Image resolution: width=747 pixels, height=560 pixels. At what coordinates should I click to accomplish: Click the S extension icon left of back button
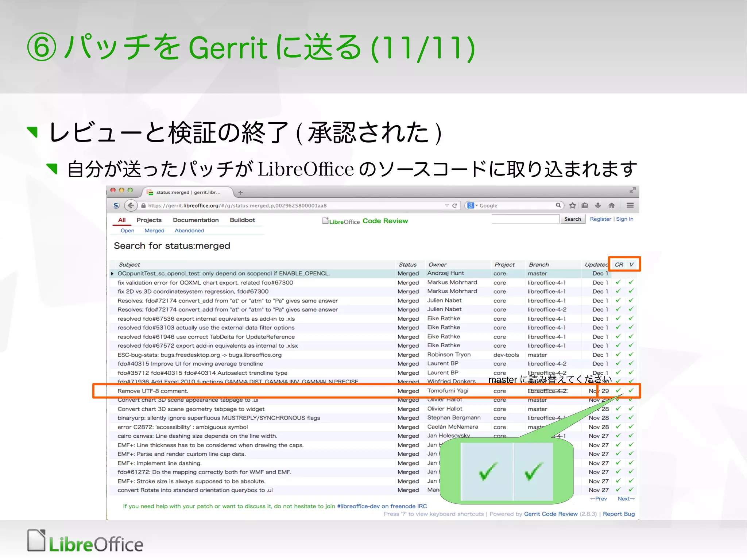(x=116, y=205)
